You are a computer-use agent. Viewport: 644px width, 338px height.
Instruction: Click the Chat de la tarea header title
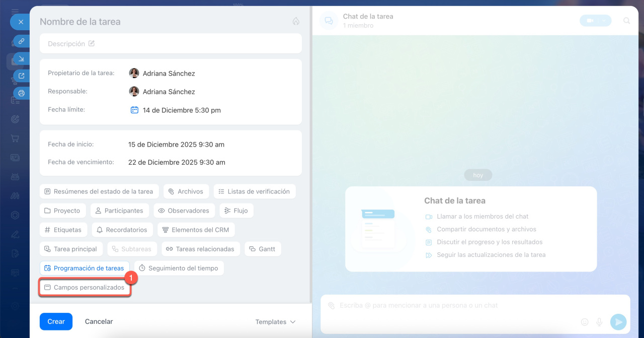pyautogui.click(x=368, y=16)
